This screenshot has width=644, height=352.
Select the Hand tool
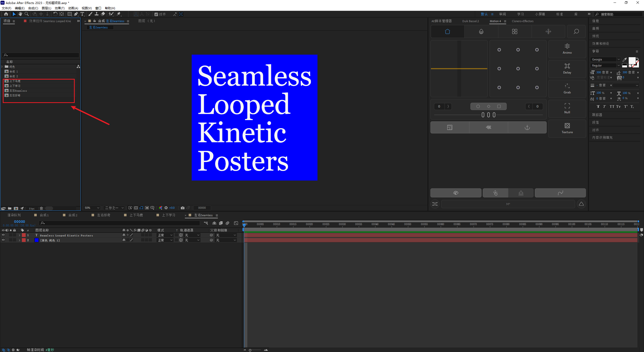point(20,14)
